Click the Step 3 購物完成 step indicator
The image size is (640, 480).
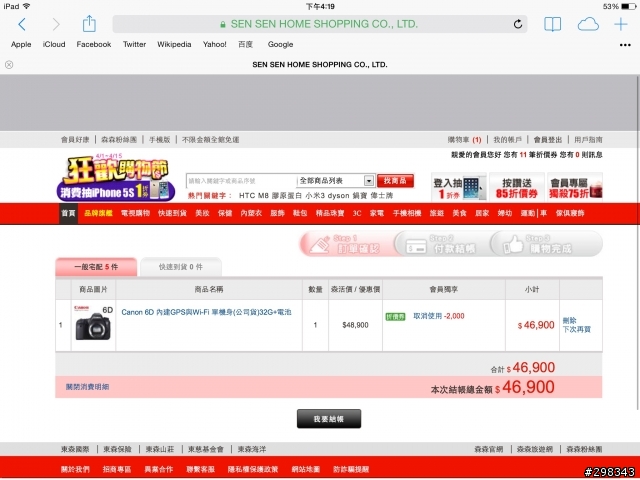click(547, 244)
